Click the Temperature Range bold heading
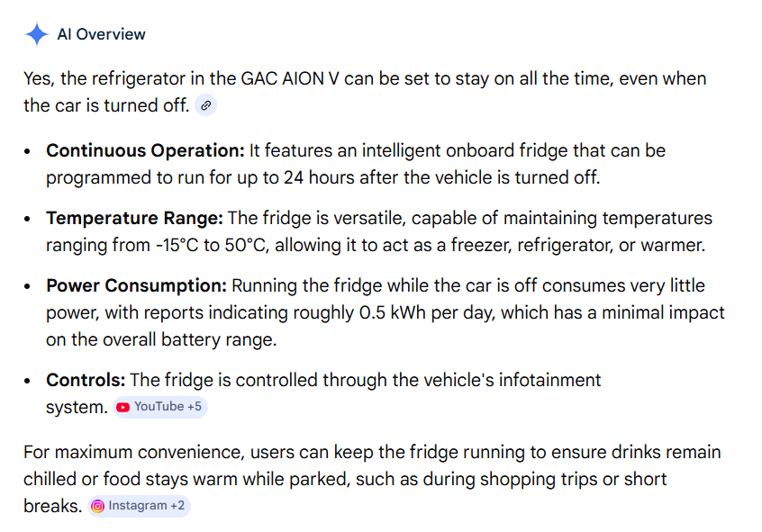762x532 pixels. click(x=135, y=219)
